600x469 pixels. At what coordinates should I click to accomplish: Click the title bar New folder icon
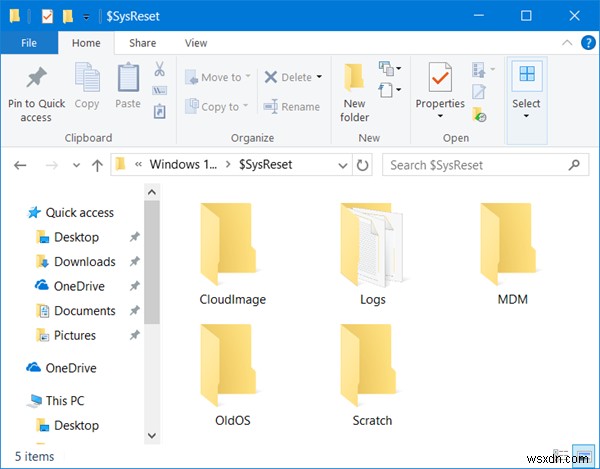pyautogui.click(x=68, y=16)
